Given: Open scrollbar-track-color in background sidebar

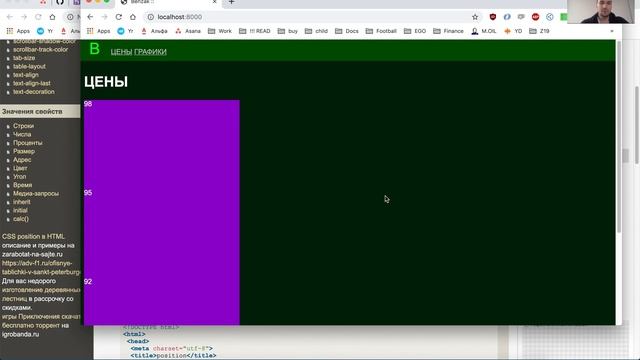Looking at the screenshot, I should coord(40,49).
